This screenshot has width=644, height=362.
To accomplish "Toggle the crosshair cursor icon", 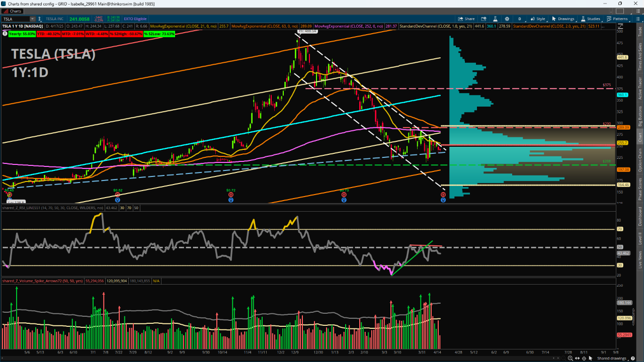I will 584,358.
